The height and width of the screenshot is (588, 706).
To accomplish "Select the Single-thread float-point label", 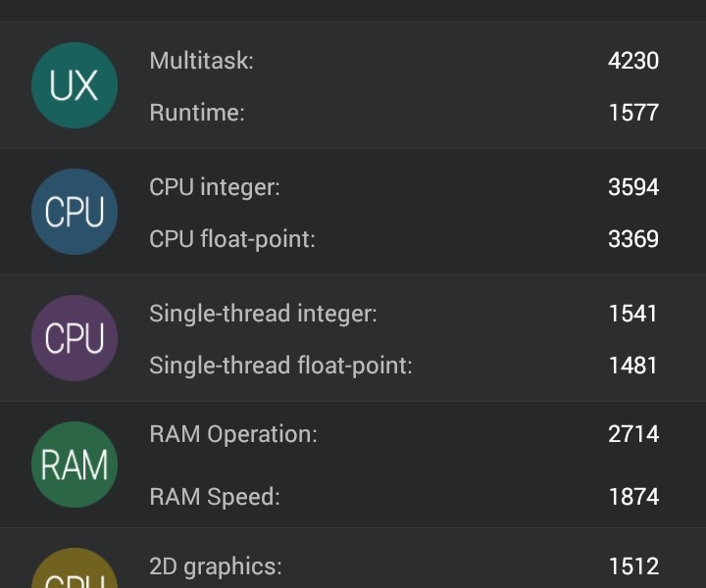I will [280, 366].
